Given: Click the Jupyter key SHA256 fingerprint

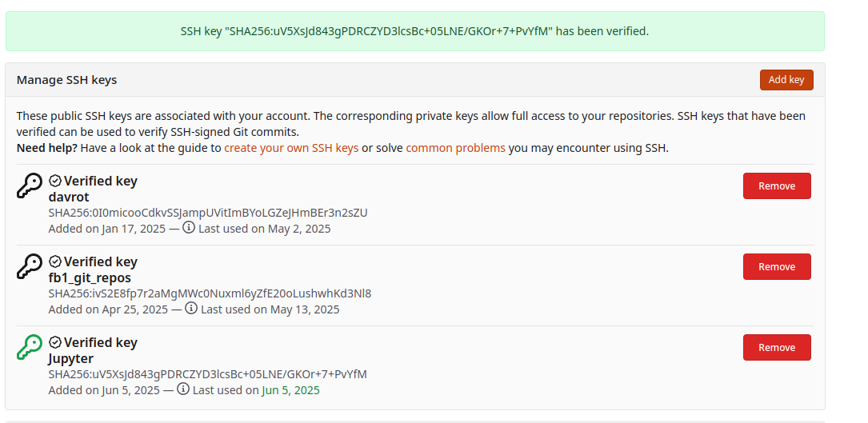Looking at the screenshot, I should coord(207,374).
